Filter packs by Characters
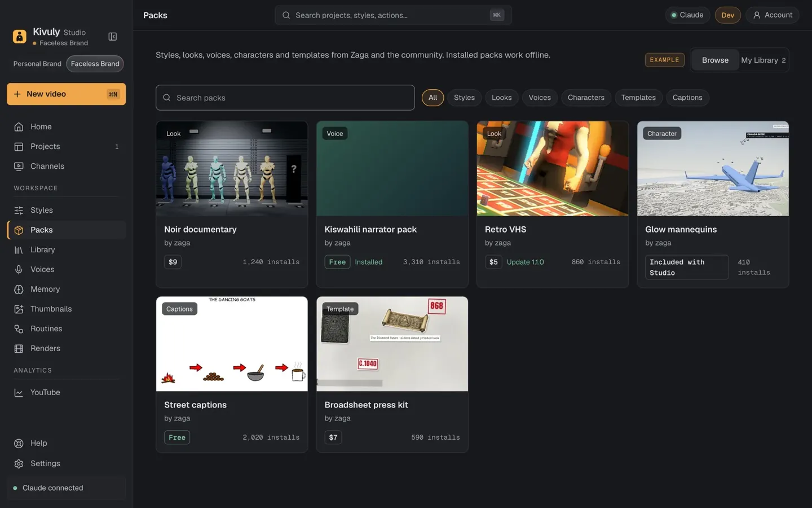 (x=586, y=98)
